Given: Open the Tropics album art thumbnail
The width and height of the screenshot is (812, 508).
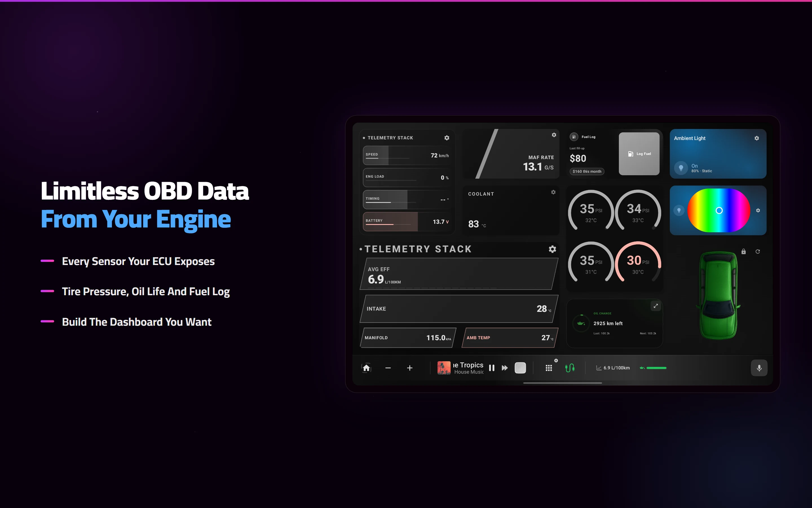Looking at the screenshot, I should click(444, 368).
